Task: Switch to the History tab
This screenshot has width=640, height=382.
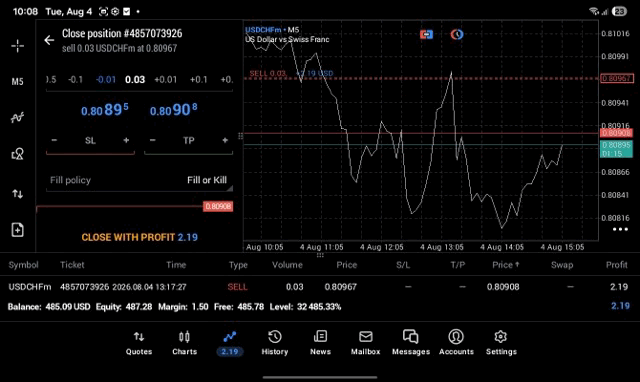Action: point(275,343)
